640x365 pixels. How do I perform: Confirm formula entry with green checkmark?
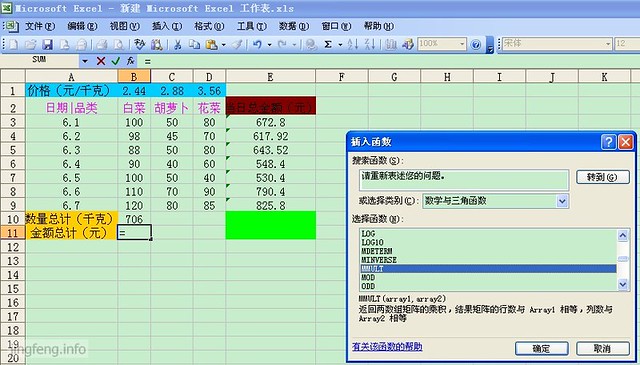tap(116, 61)
